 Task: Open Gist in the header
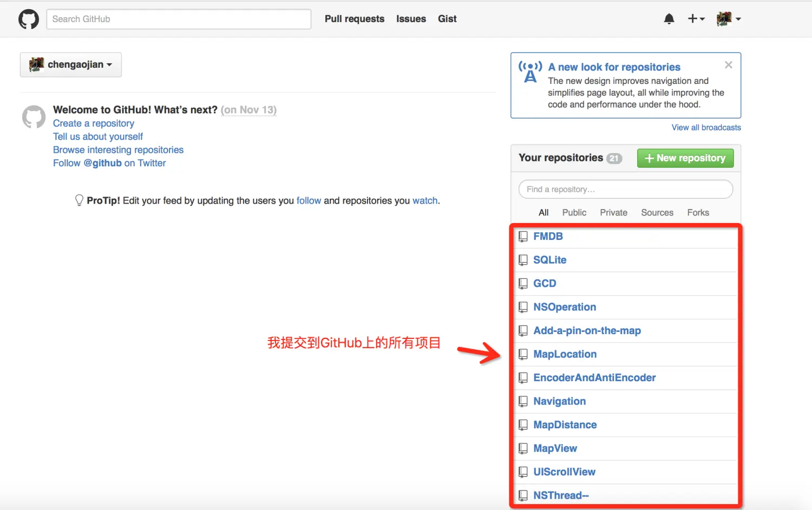[x=447, y=19]
